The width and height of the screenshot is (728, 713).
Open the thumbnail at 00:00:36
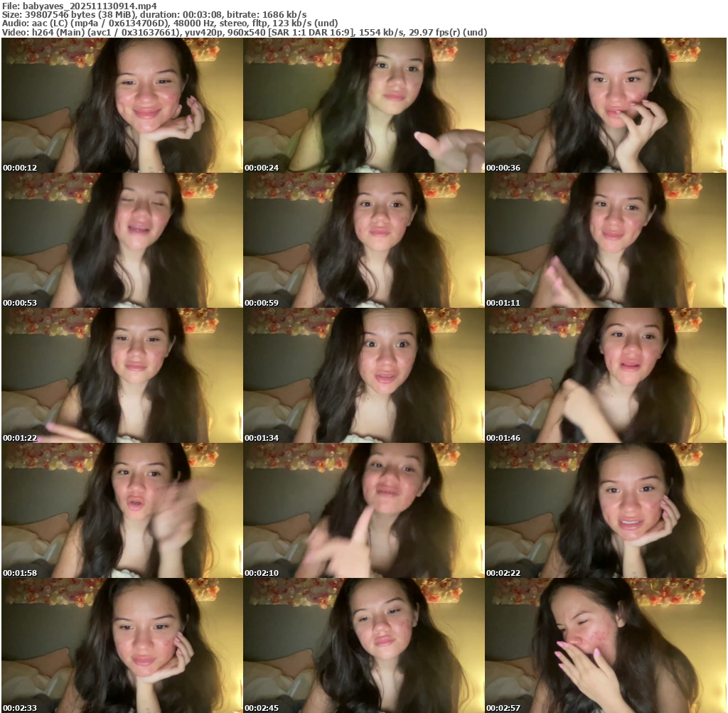605,105
